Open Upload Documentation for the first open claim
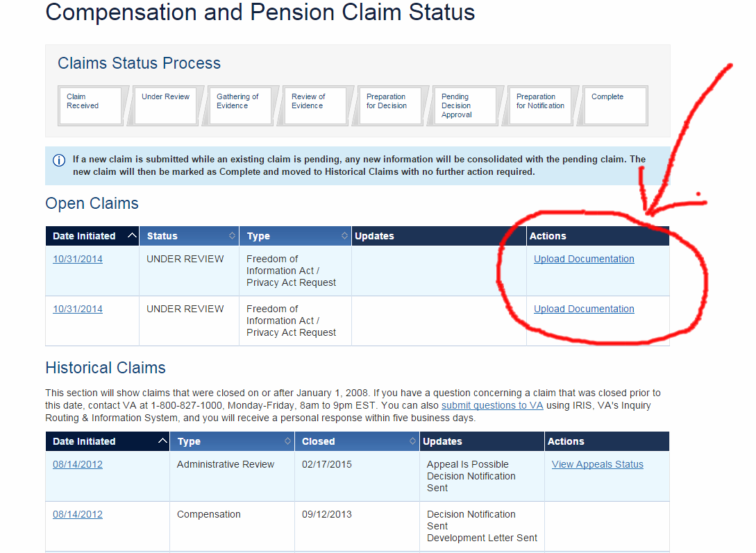This screenshot has width=756, height=553. tap(584, 259)
